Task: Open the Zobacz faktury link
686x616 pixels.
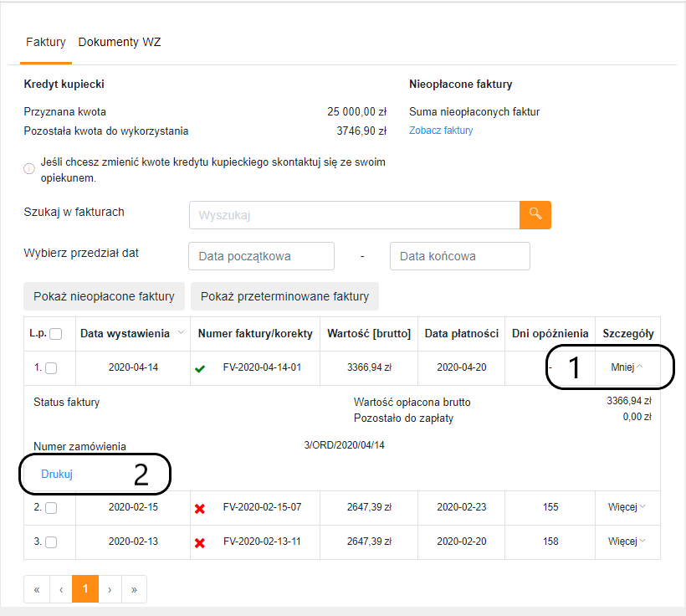Action: (x=441, y=131)
